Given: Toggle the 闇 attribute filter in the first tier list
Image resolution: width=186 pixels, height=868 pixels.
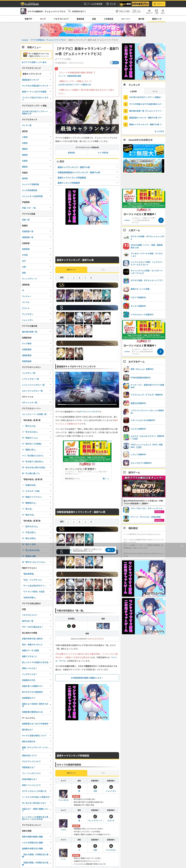Looking at the screenshot, I should click(91, 278).
